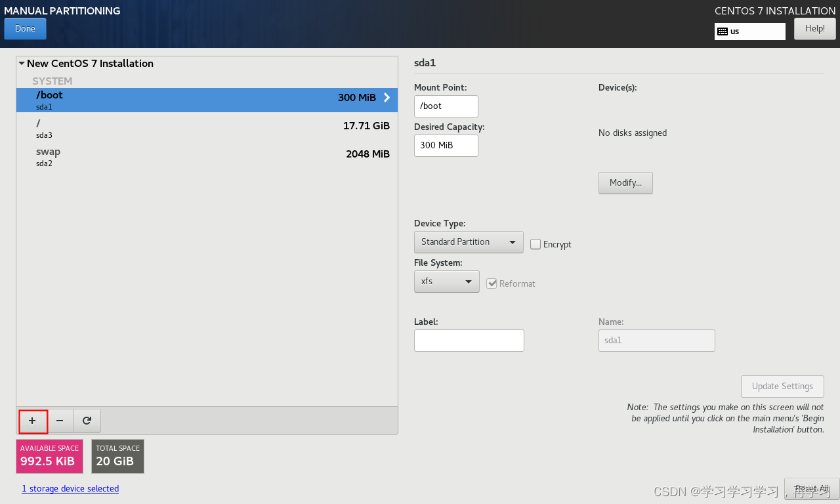Image resolution: width=840 pixels, height=504 pixels.
Task: Click the 2048 MiB swap size value
Action: (367, 154)
